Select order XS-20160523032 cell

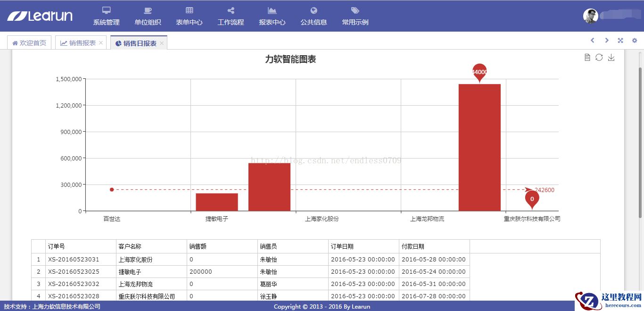(x=81, y=284)
